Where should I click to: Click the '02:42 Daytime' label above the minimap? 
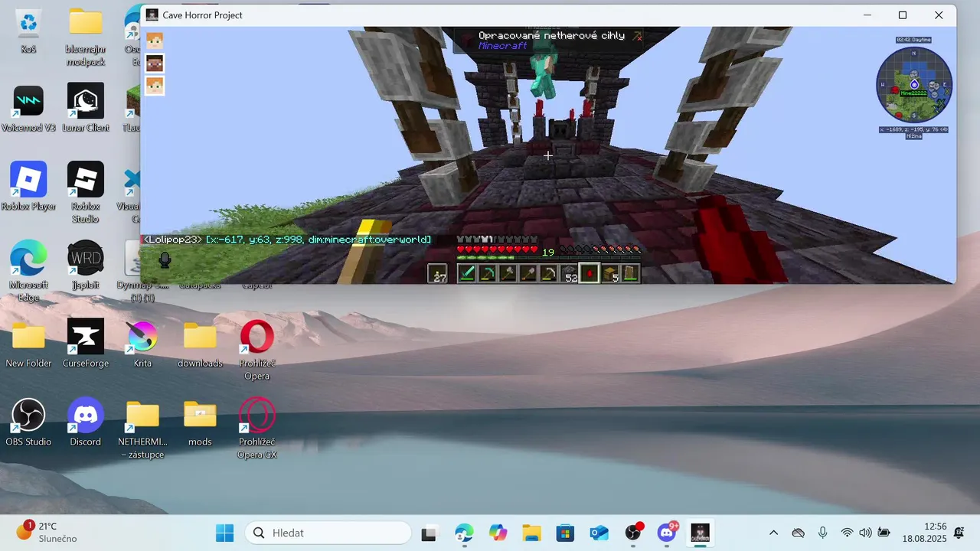tap(914, 40)
